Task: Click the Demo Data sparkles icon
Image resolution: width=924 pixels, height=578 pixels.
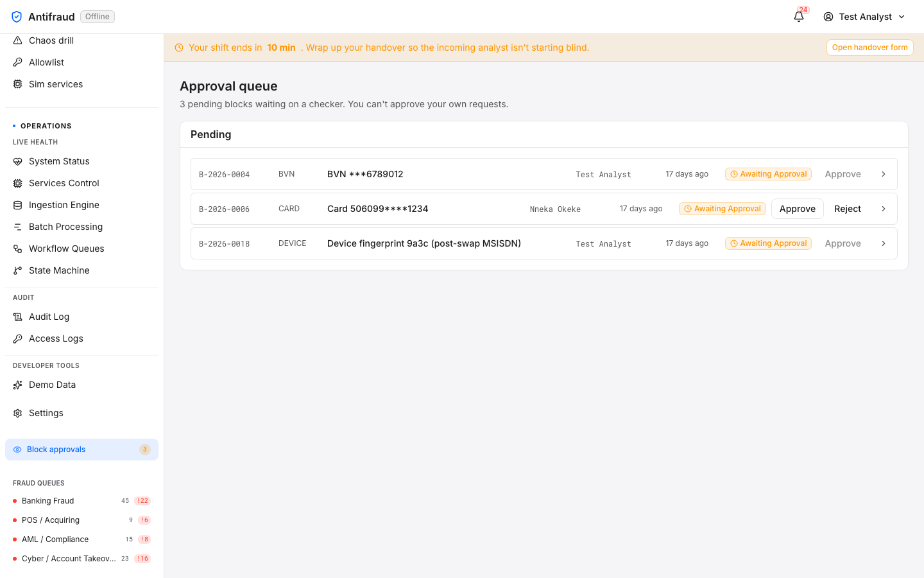Action: coord(18,385)
